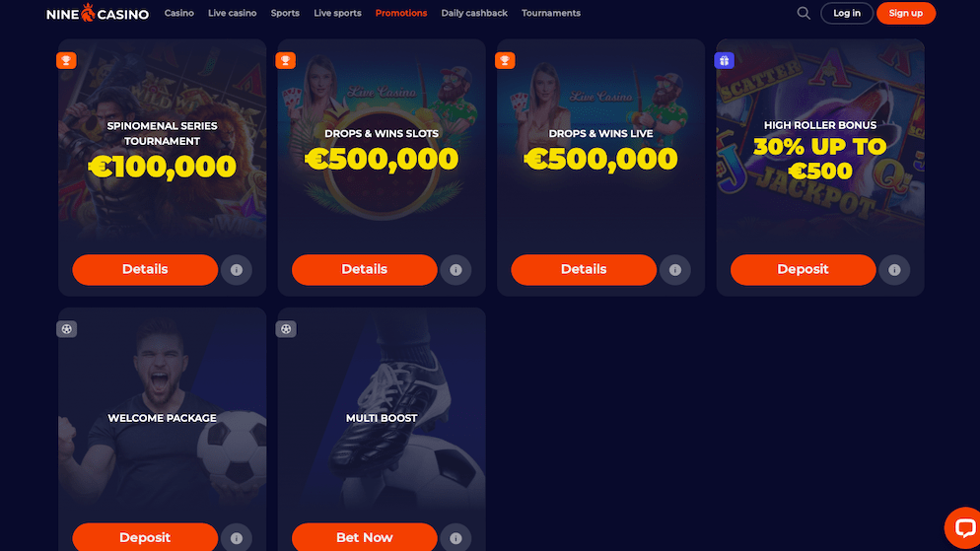Click soccer ball badge on Welcome Package card
This screenshot has height=551, width=980.
point(66,329)
